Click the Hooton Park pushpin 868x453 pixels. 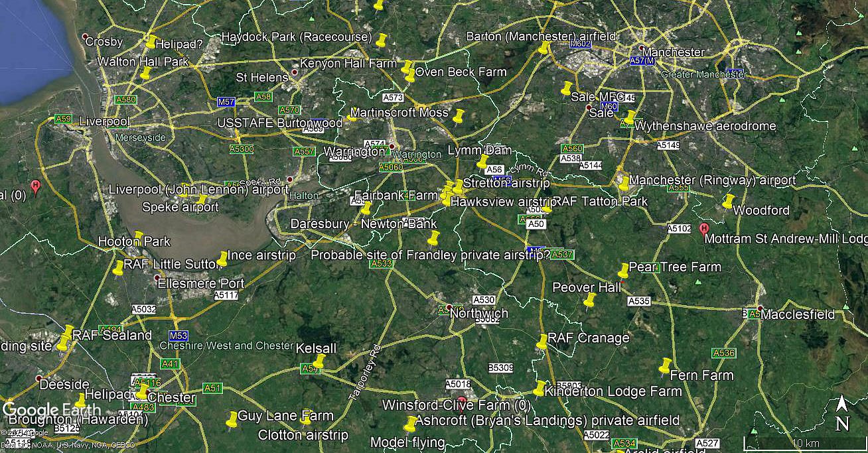(x=139, y=237)
